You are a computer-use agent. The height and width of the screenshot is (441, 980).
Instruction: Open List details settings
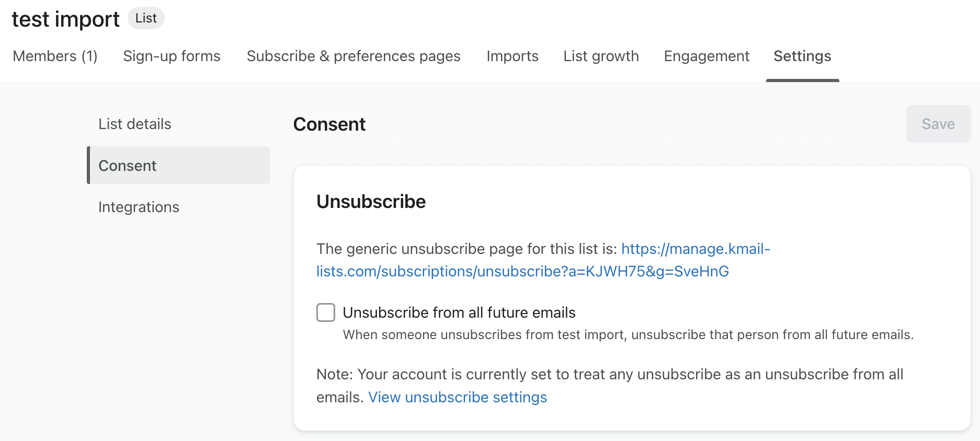[134, 124]
